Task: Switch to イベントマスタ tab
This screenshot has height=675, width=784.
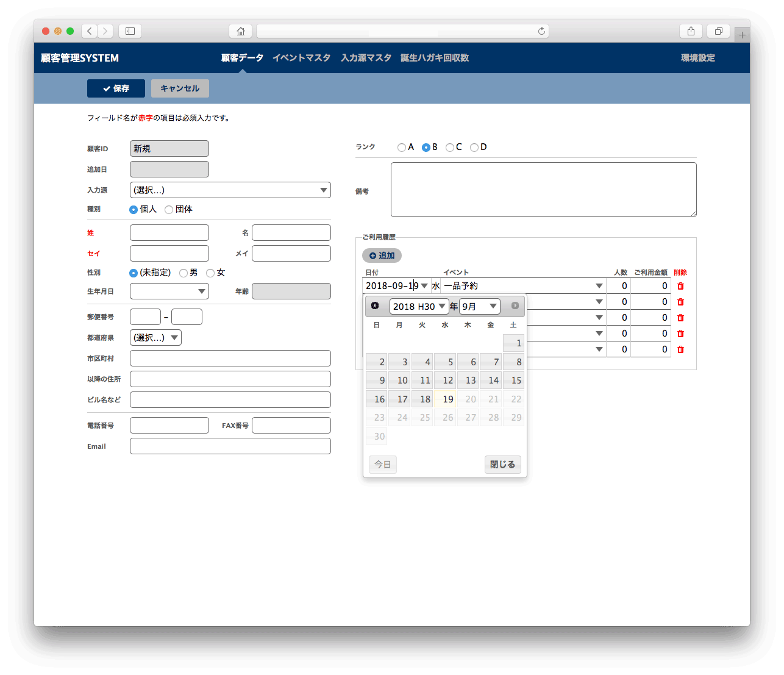Action: (302, 58)
